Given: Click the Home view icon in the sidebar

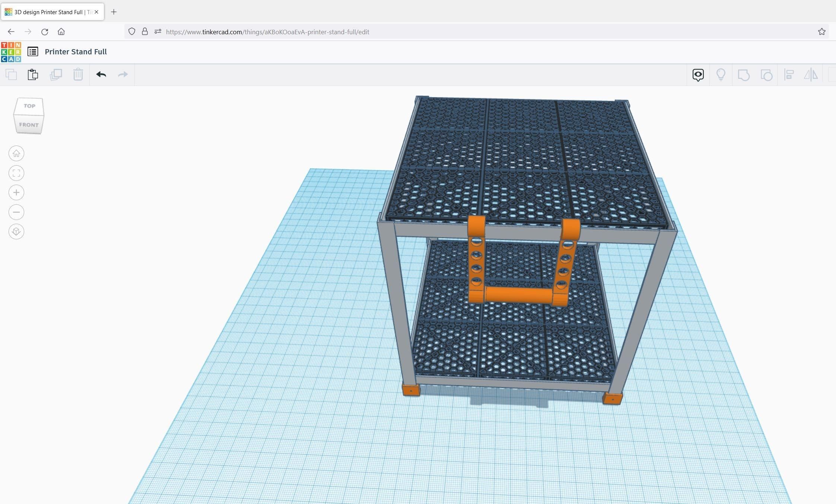Looking at the screenshot, I should point(16,153).
